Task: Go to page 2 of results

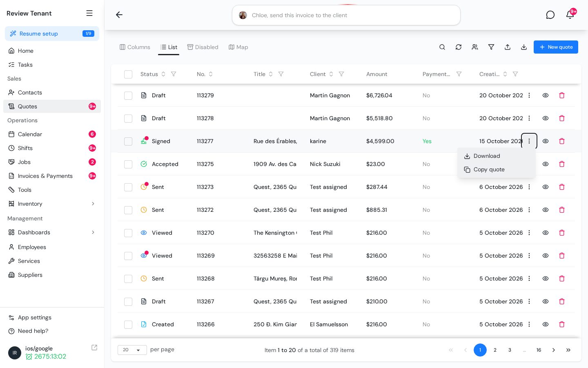Action: coord(495,350)
